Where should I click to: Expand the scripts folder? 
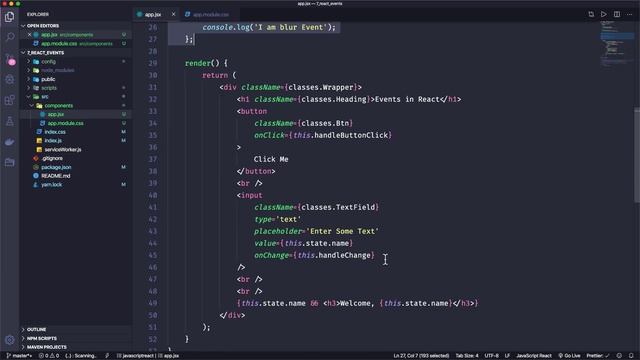point(49,88)
